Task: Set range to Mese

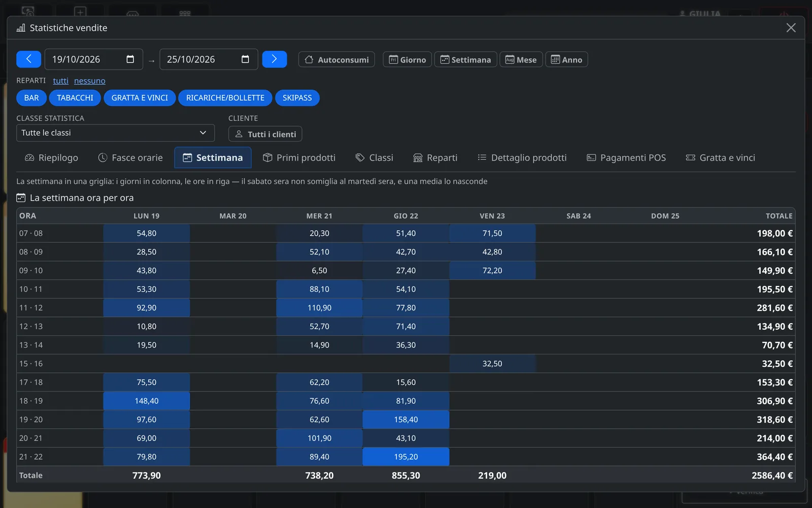Action: [521, 59]
